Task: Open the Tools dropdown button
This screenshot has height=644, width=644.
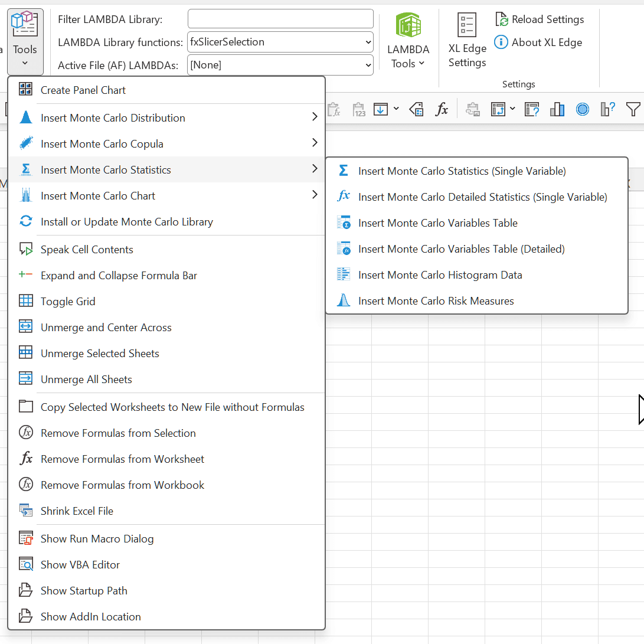Action: click(x=25, y=41)
